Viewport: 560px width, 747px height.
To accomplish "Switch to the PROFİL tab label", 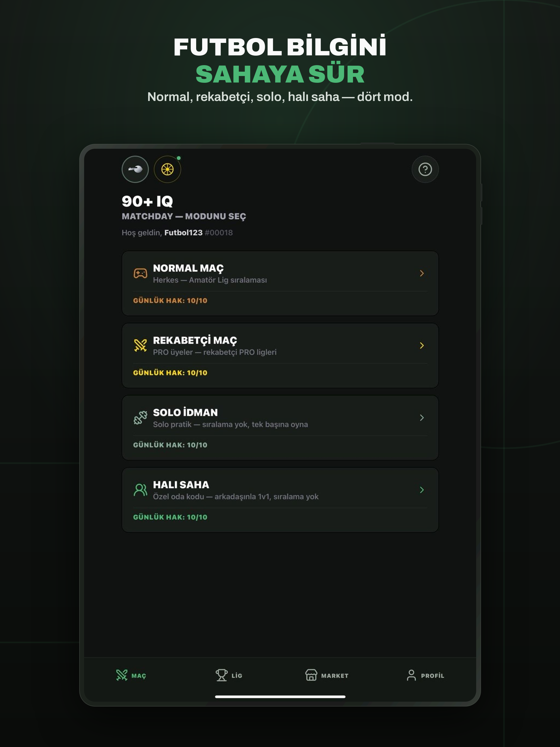I will coord(432,675).
